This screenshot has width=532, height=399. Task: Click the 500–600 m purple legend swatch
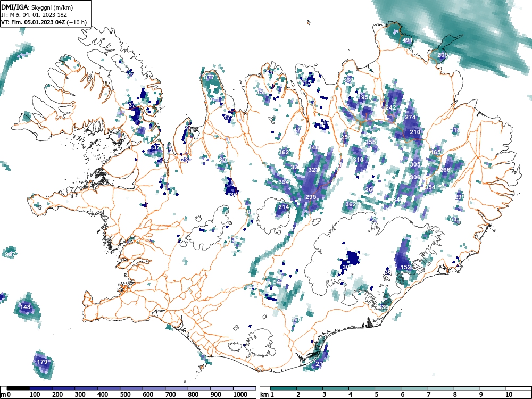tap(131, 388)
